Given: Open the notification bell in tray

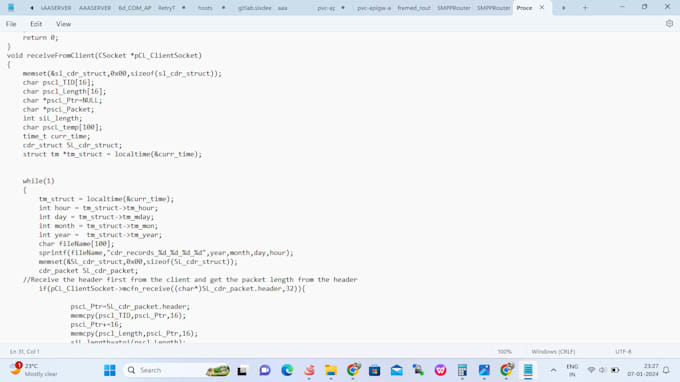Looking at the screenshot, I should tap(666, 370).
